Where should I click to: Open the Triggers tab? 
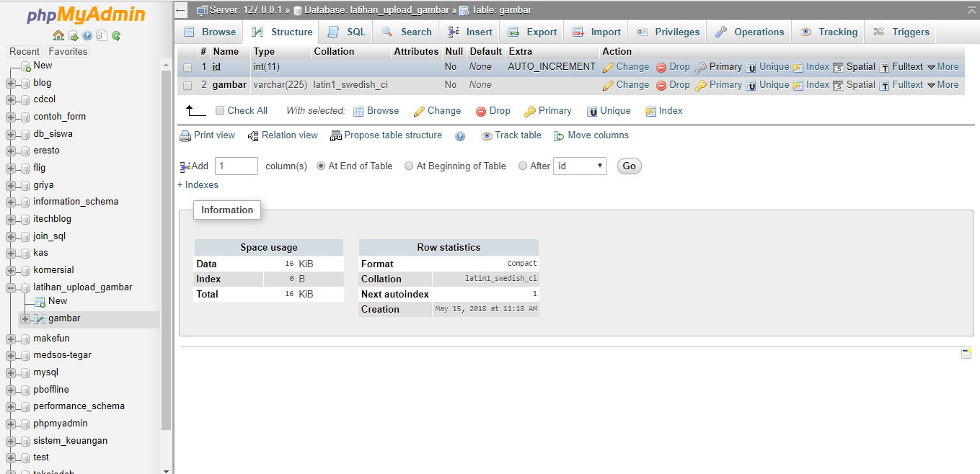click(x=901, y=32)
